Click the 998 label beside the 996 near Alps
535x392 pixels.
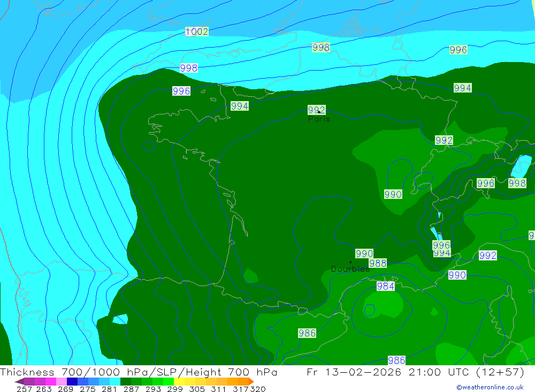(517, 183)
